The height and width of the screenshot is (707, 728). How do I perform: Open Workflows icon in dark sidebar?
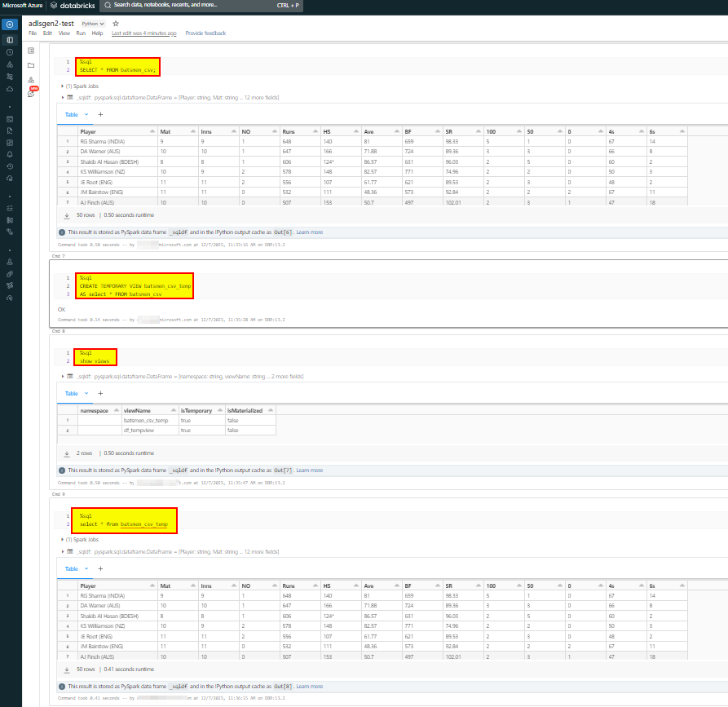pyautogui.click(x=10, y=77)
